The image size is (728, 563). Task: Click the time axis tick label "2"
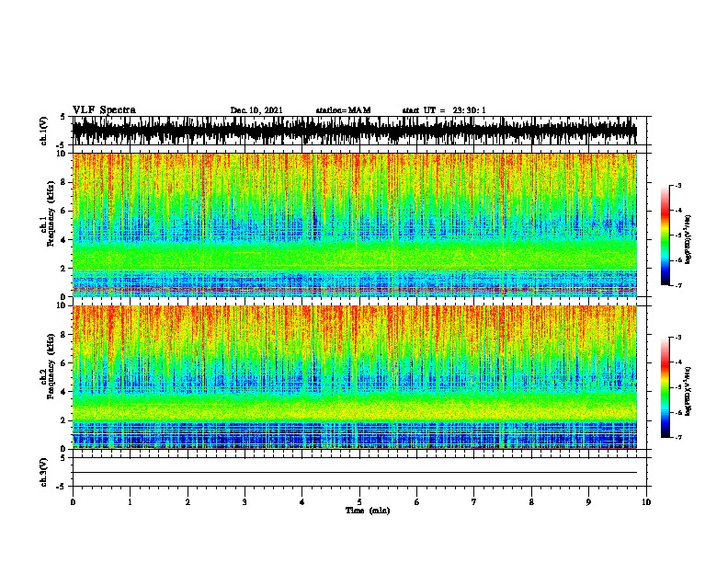click(188, 502)
